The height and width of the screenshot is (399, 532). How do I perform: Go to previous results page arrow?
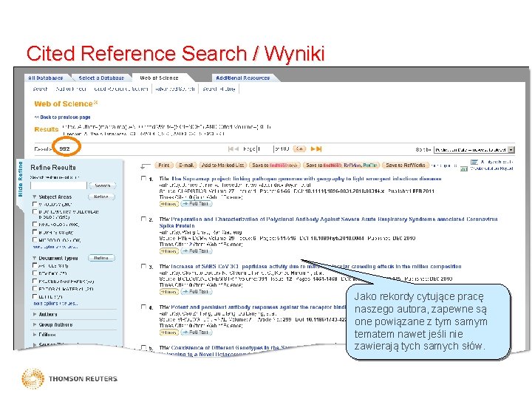tap(236, 149)
